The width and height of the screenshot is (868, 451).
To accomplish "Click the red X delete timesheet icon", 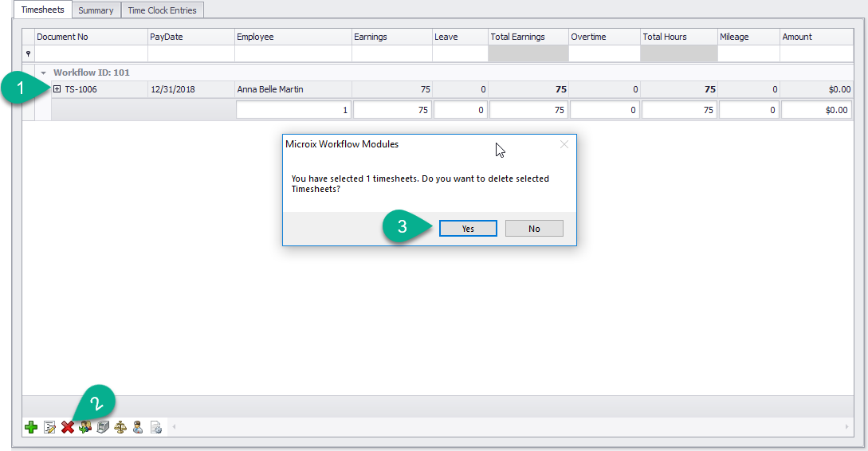I will pyautogui.click(x=67, y=428).
